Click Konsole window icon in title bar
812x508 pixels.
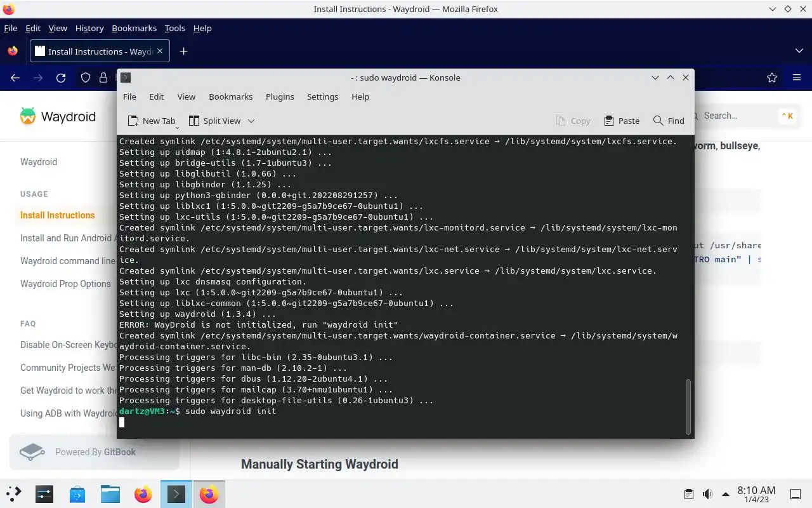pyautogui.click(x=126, y=77)
